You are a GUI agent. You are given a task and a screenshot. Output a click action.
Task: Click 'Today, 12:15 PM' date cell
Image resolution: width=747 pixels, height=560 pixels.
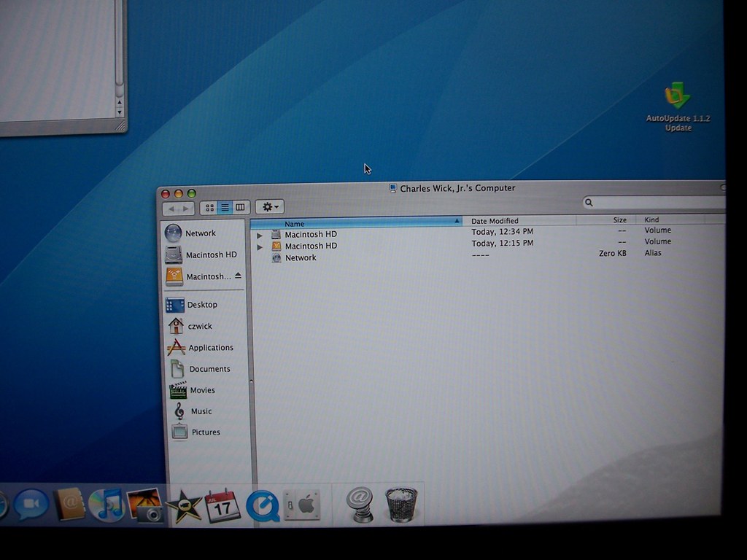coord(502,243)
